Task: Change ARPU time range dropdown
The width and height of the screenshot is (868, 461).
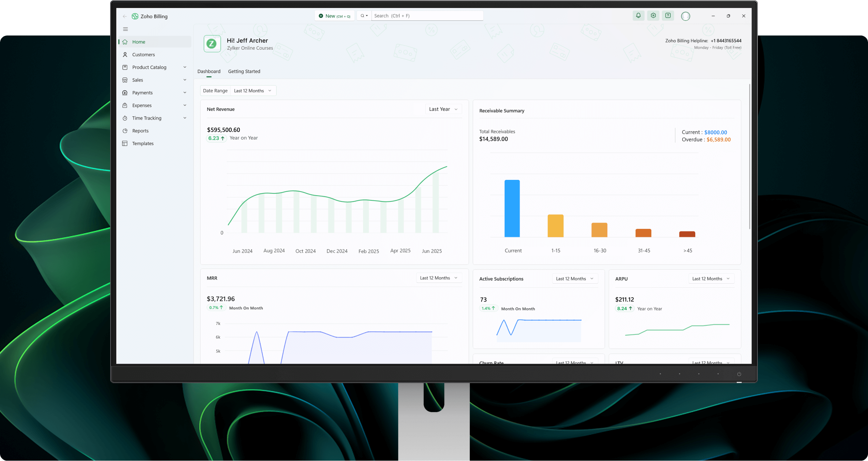Action: point(710,278)
